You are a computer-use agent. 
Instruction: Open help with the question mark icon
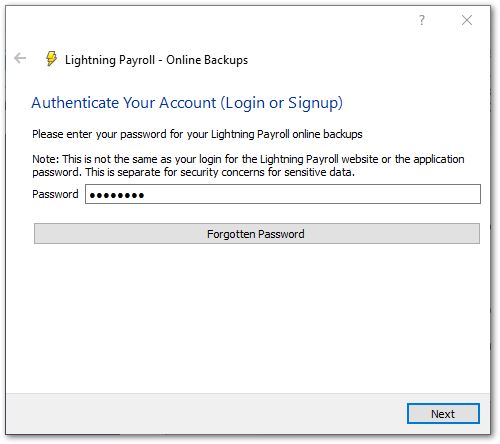tap(422, 20)
